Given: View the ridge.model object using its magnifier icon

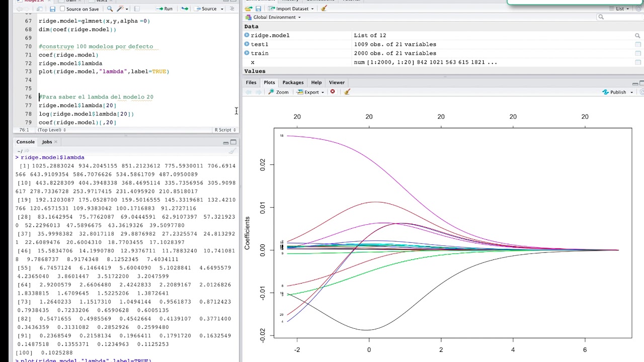Looking at the screenshot, I should point(637,36).
